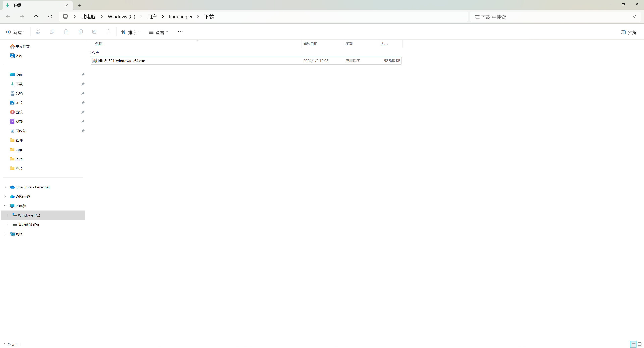Toggle the 预览 preview pane
The height and width of the screenshot is (348, 644).
(629, 32)
